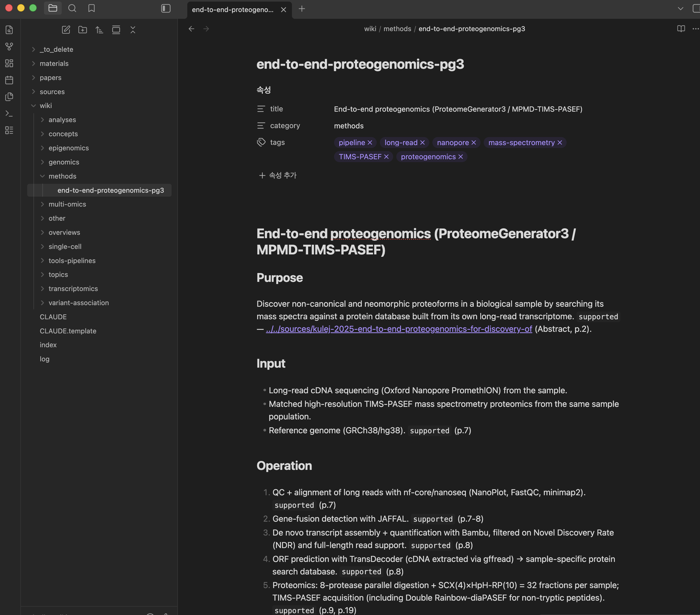Expand the materials folder

pos(33,63)
